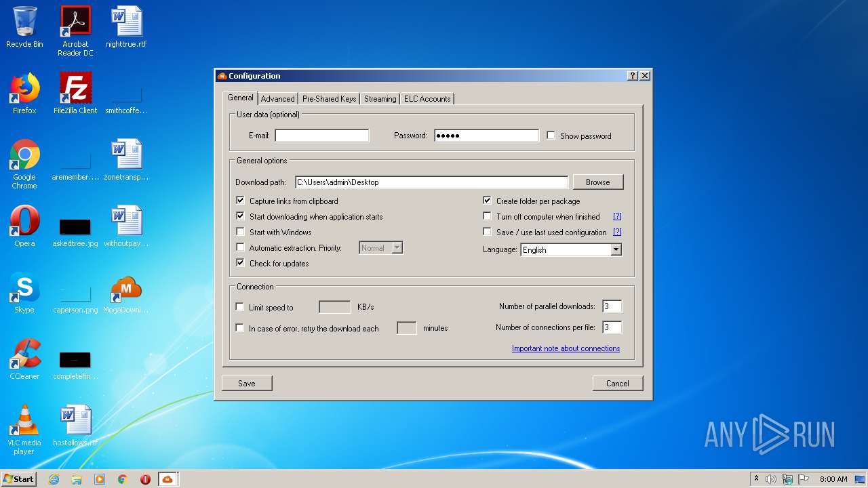868x488 pixels.
Task: Click the Cancel button
Action: pyautogui.click(x=618, y=383)
